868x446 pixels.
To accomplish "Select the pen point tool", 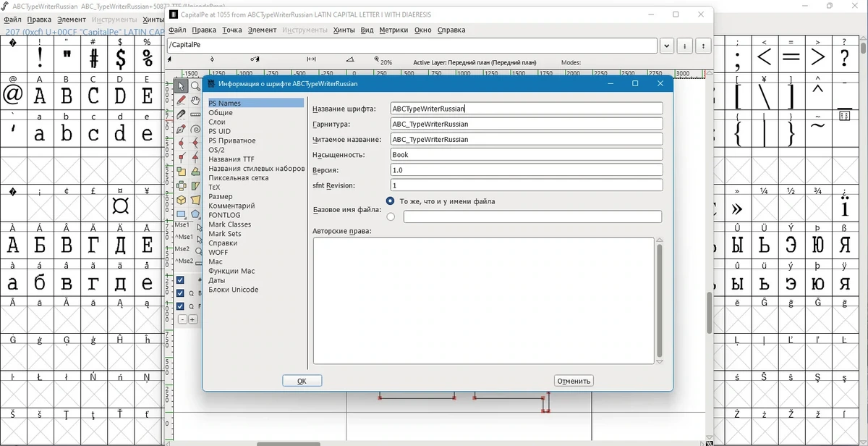I will 181,129.
